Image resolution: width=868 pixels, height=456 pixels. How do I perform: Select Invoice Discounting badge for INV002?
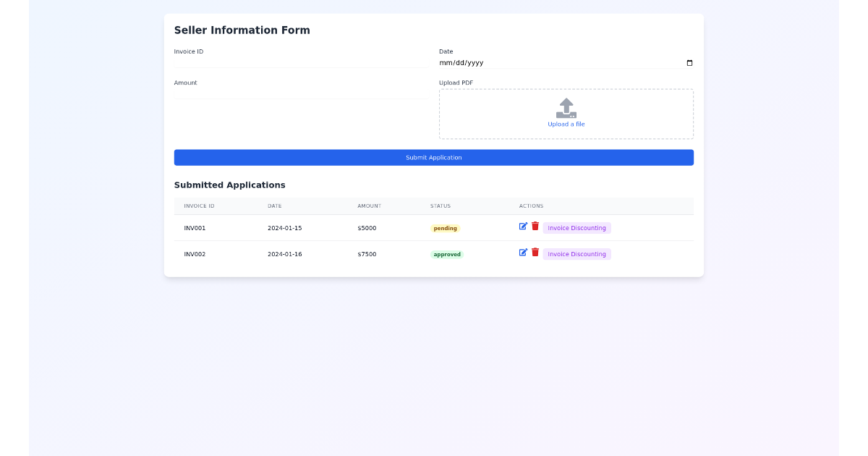point(576,253)
